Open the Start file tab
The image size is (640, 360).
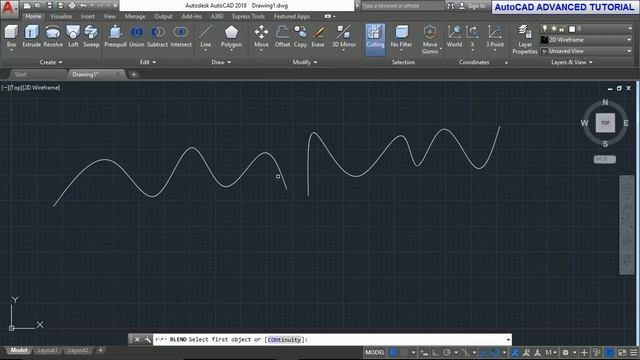[x=20, y=74]
